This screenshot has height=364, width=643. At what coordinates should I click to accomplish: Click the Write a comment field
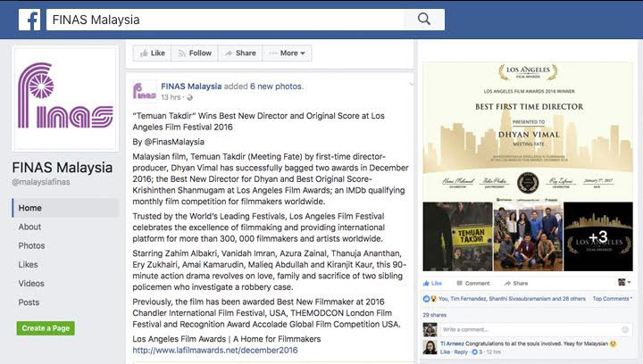coord(536,329)
